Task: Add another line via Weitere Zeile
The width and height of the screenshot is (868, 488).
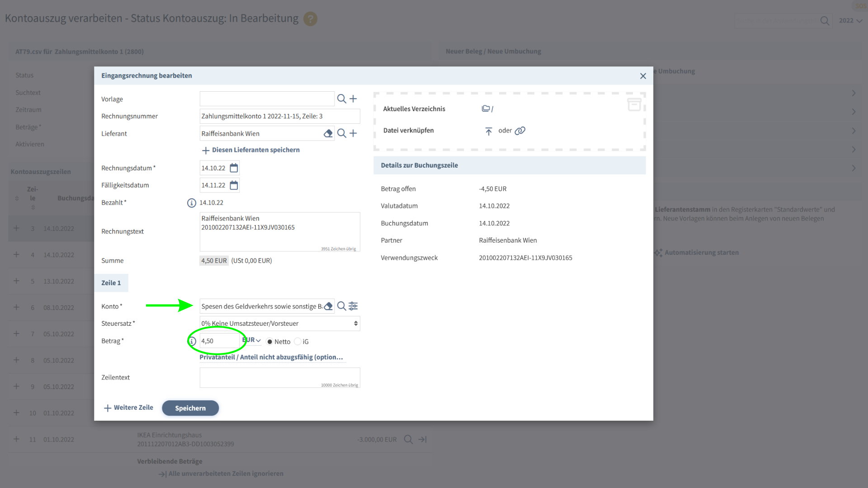Action: click(129, 408)
